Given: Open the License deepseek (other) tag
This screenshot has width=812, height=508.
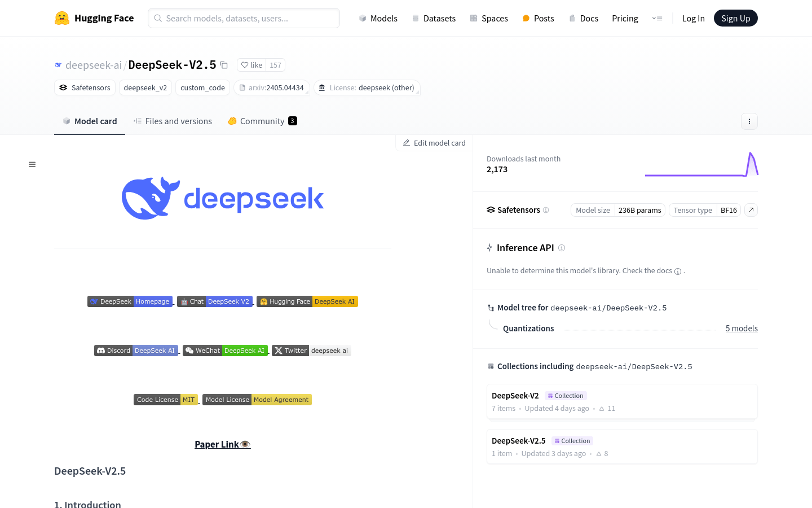Looking at the screenshot, I should [367, 87].
